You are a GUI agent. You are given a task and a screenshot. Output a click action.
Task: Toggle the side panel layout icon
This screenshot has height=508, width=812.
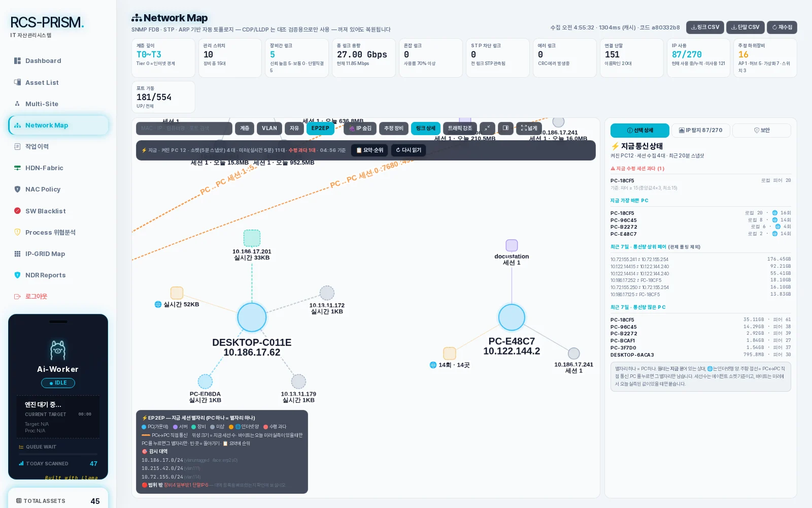coord(505,129)
